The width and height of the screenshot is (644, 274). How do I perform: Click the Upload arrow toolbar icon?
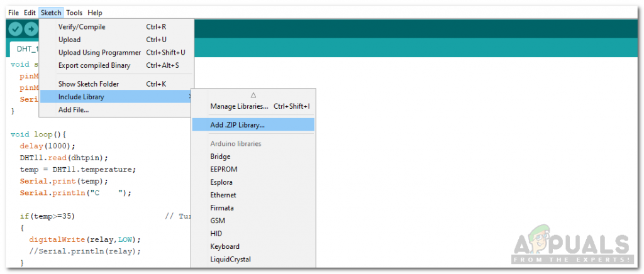[31, 29]
